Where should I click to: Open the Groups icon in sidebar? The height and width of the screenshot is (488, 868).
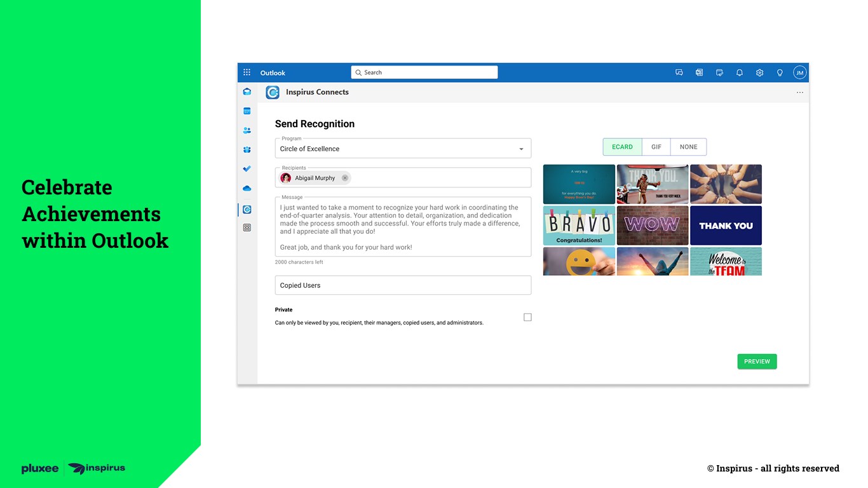pyautogui.click(x=247, y=149)
